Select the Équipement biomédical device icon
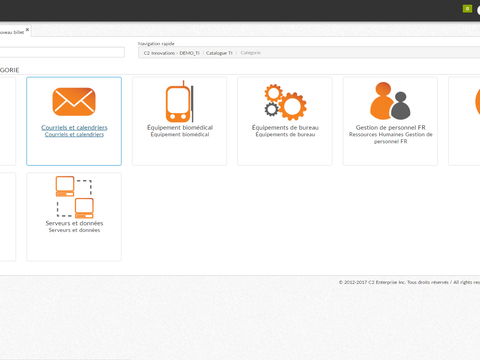This screenshot has width=480, height=360. click(x=180, y=101)
